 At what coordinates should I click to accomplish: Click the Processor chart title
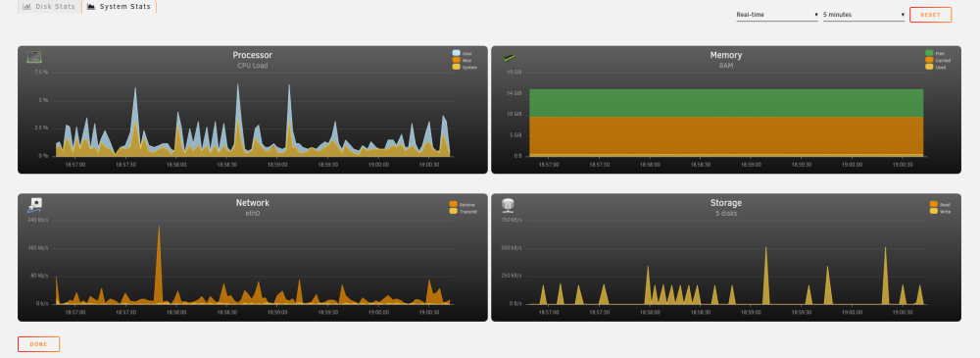253,55
